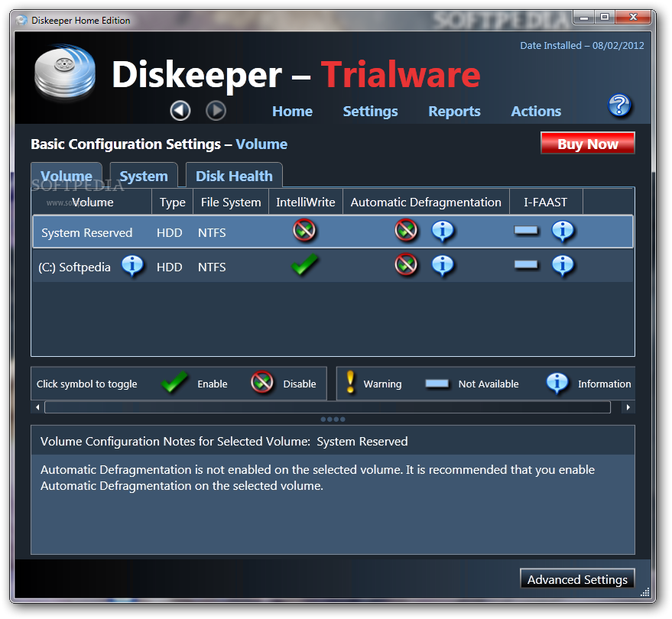Select the (C:) Softpedia volume row
This screenshot has width=672, height=619.
pos(333,266)
